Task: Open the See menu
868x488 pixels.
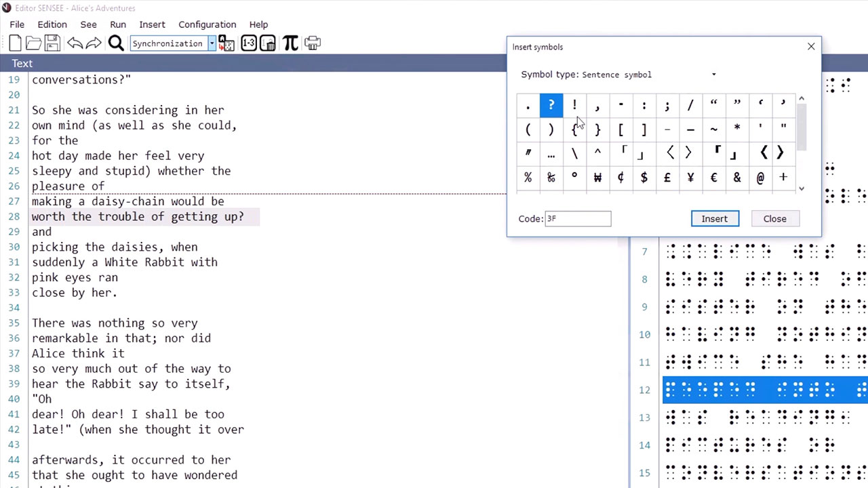Action: (88, 24)
